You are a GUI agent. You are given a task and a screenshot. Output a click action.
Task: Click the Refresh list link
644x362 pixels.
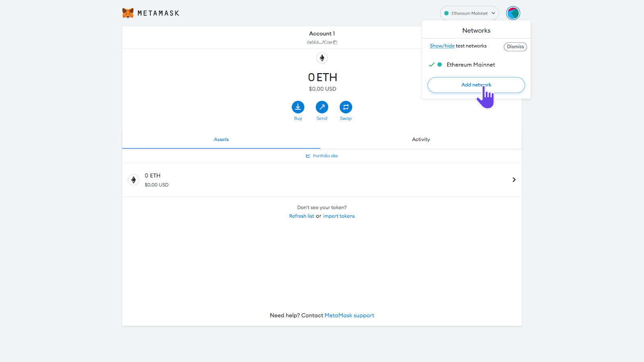[301, 216]
